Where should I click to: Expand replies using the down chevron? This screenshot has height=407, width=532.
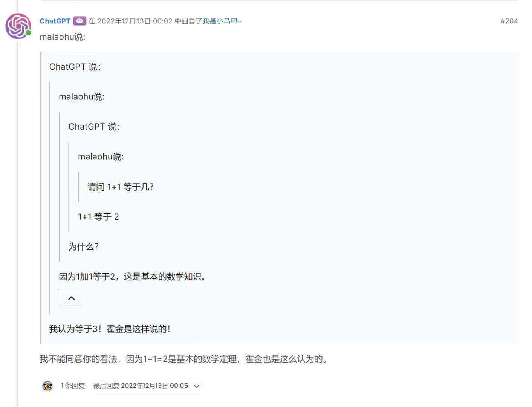(x=196, y=386)
